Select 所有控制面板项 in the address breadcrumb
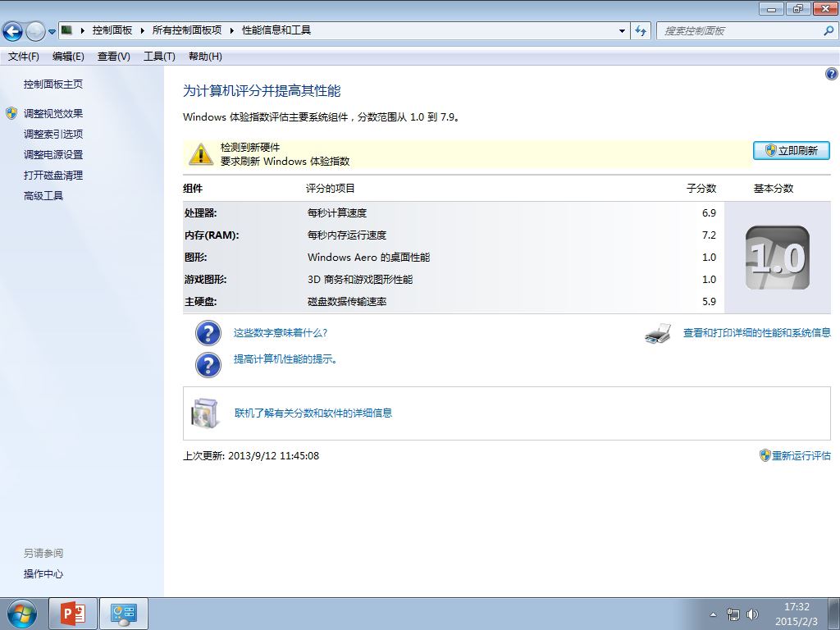The height and width of the screenshot is (630, 840). [x=187, y=30]
